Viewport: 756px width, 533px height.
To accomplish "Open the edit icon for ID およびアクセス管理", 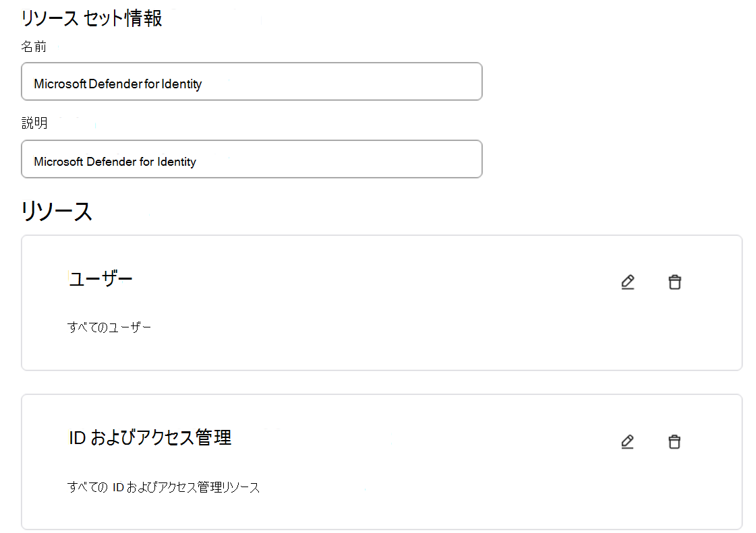I will pos(627,441).
